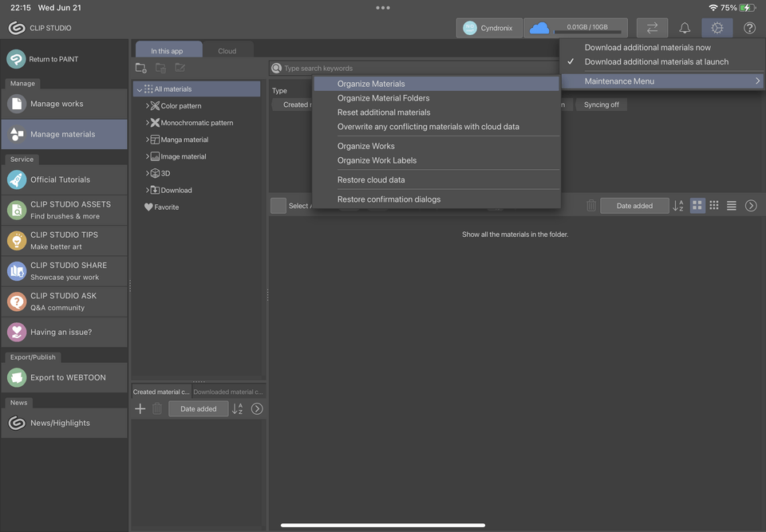Click the materials trash delete icon
This screenshot has height=532, width=766.
pyautogui.click(x=591, y=206)
